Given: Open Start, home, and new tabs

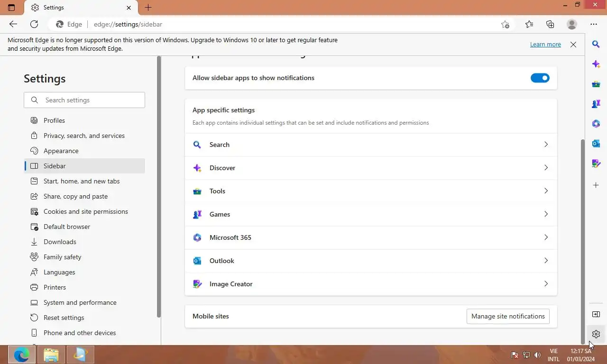Looking at the screenshot, I should pyautogui.click(x=84, y=181).
